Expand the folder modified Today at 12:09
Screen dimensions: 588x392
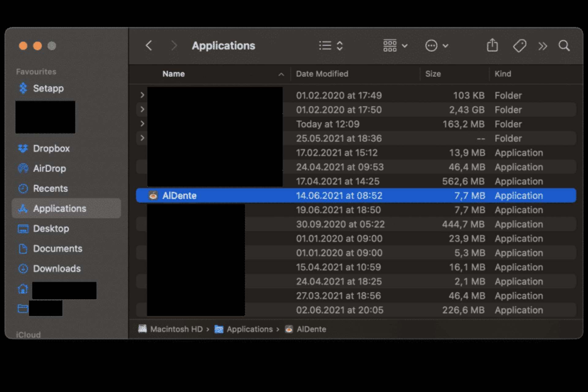click(142, 124)
